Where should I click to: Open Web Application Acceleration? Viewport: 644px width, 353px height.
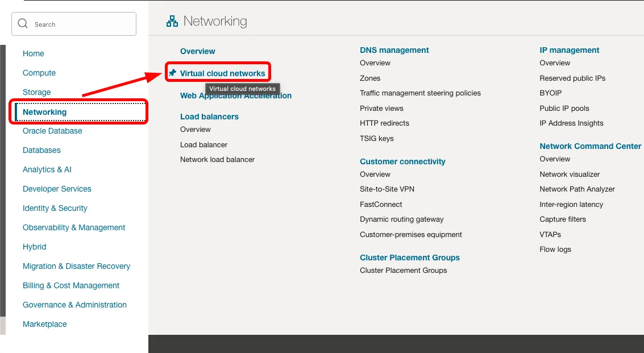tap(236, 95)
